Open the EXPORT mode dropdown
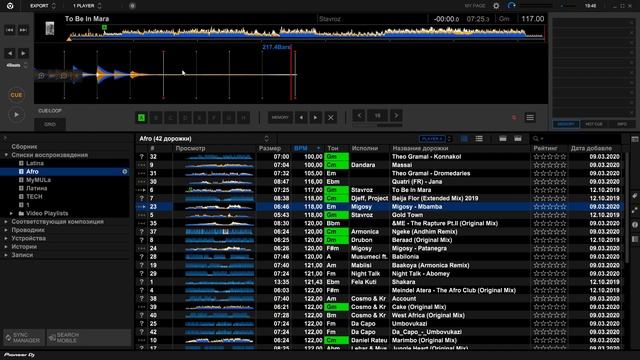Viewport: 640px width, 360px height. coord(42,6)
